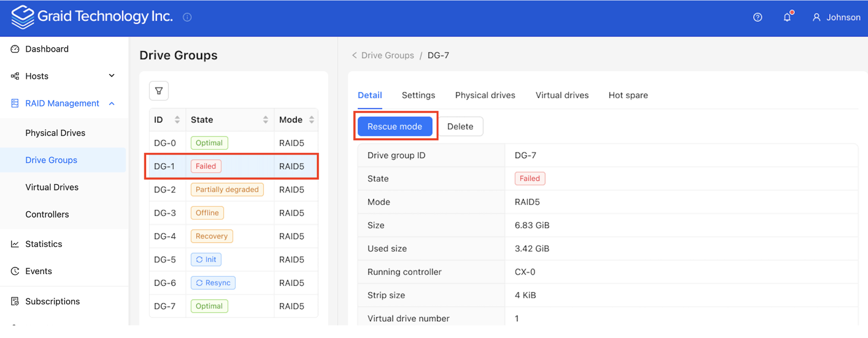Select the DG-2 row ID
This screenshot has width=868, height=338.
[165, 190]
